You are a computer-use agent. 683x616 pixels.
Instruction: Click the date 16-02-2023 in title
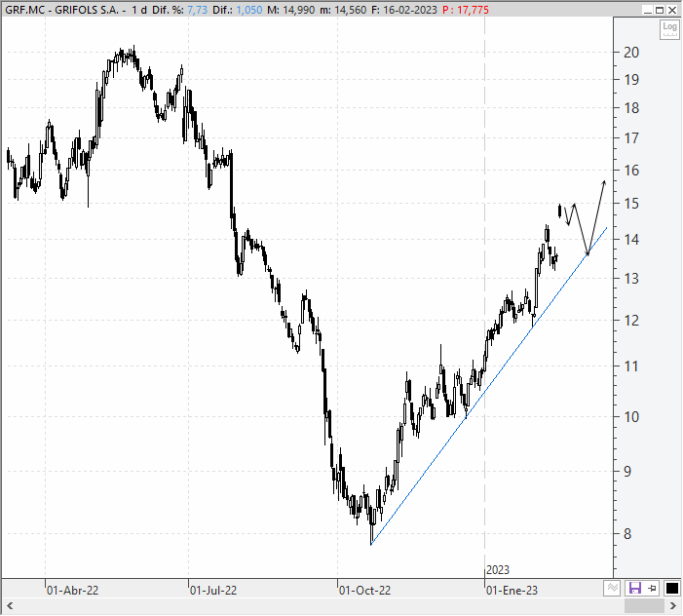pyautogui.click(x=409, y=10)
